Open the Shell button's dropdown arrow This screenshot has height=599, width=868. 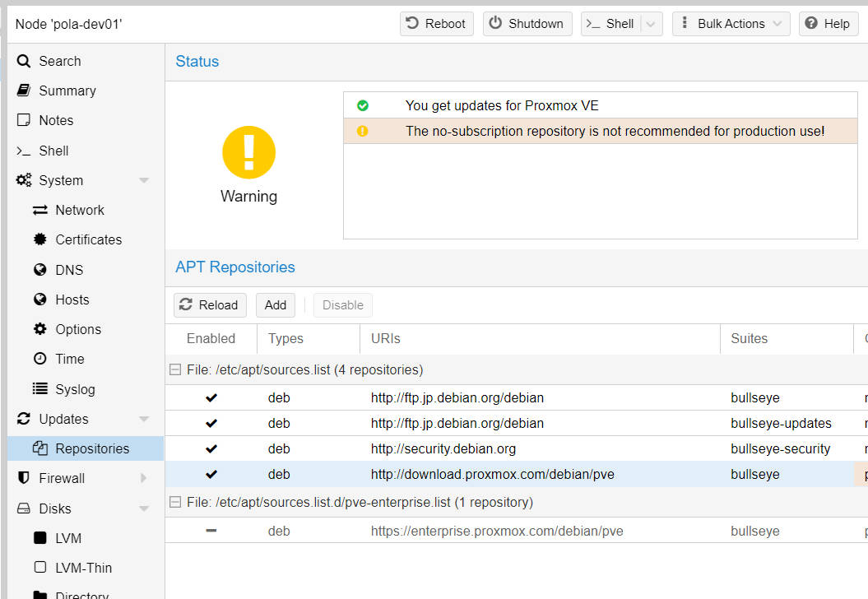(652, 24)
